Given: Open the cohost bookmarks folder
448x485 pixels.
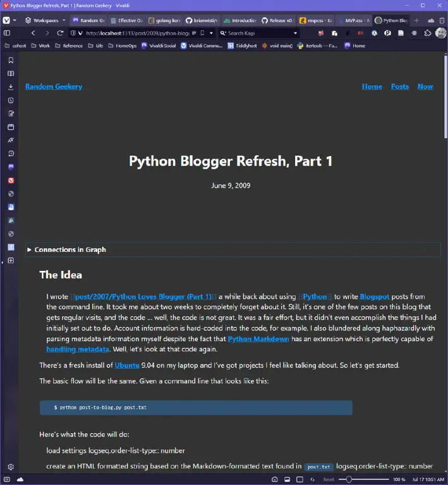Looking at the screenshot, I should point(15,45).
